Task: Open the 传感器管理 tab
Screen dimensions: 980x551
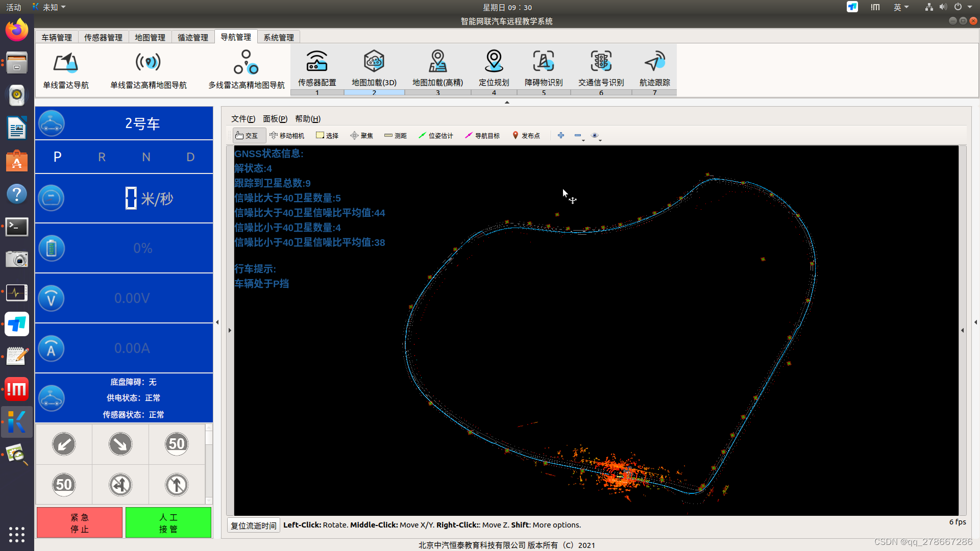Action: click(103, 37)
